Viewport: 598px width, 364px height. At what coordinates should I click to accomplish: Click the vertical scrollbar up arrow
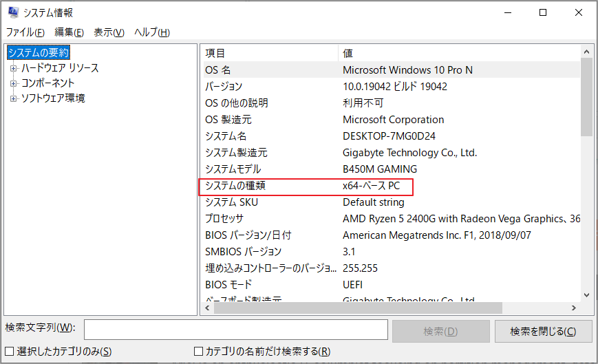(586, 52)
